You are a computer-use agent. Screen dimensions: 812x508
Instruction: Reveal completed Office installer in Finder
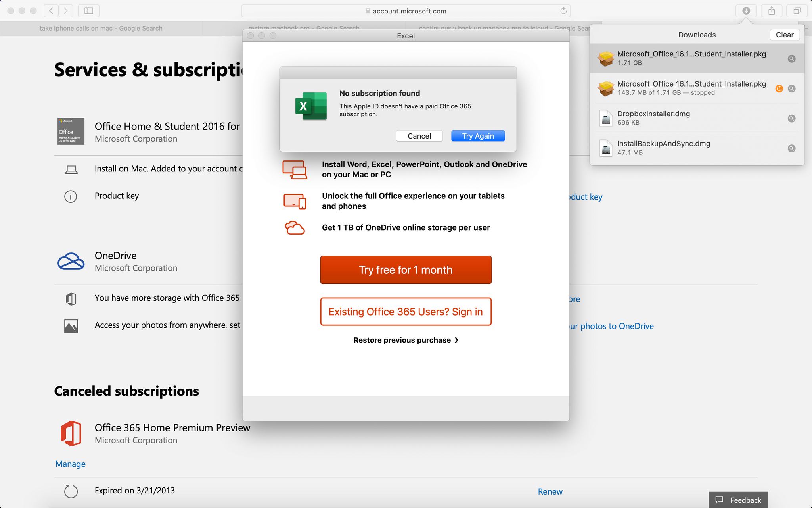791,59
